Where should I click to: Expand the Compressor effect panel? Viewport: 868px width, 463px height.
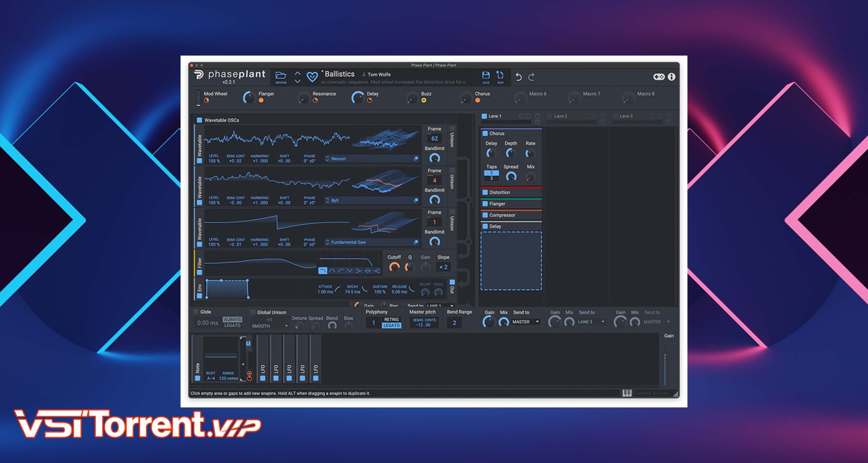pos(511,215)
